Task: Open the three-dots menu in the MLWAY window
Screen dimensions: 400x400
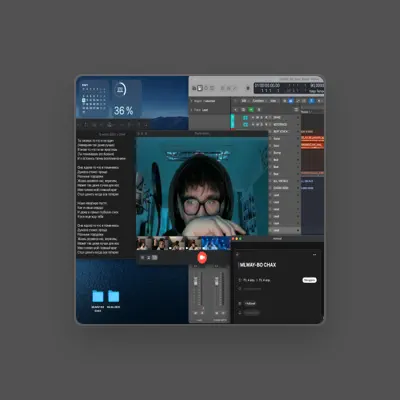Action: coord(314,255)
